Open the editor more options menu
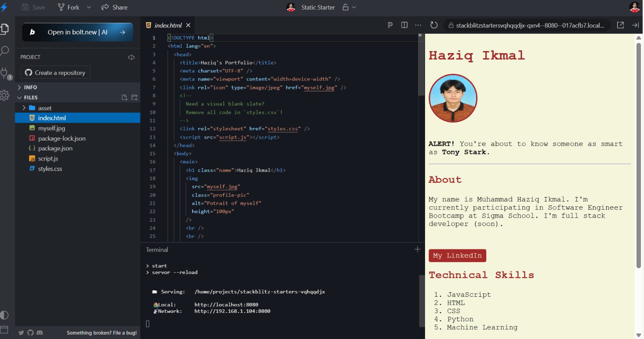The image size is (644, 339). 418,25
